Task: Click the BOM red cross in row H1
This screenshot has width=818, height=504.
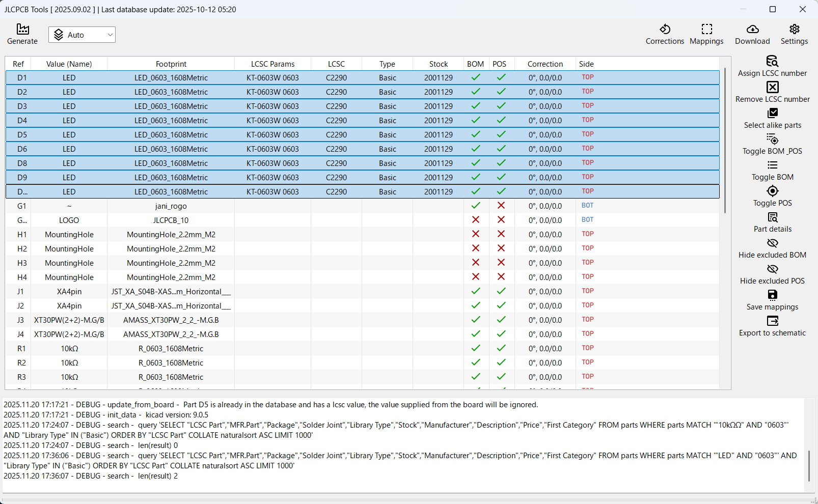Action: 476,234
